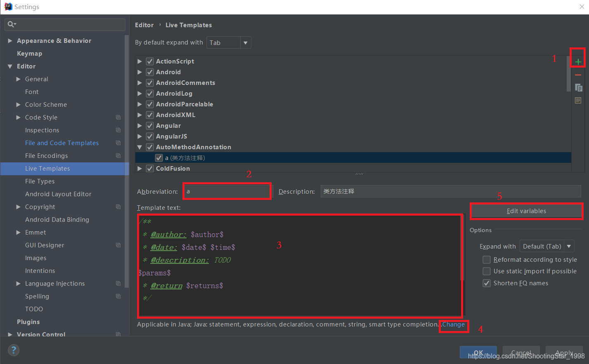Screen dimensions: 589x364
Task: Open the Images settings page
Action: [35, 258]
